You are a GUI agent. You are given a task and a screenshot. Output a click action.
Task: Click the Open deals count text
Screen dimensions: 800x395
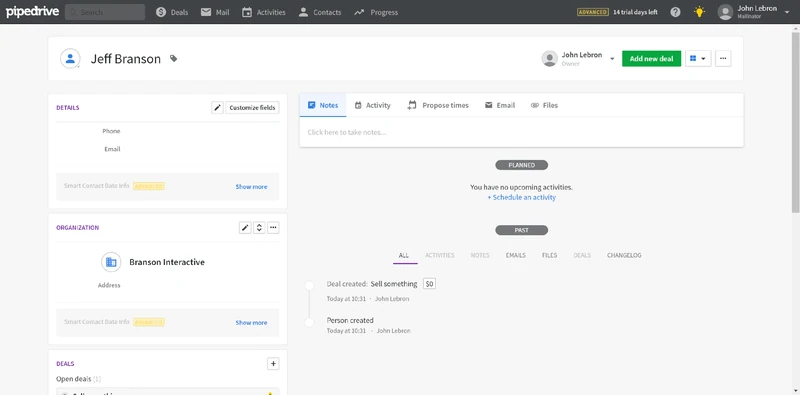pyautogui.click(x=79, y=379)
